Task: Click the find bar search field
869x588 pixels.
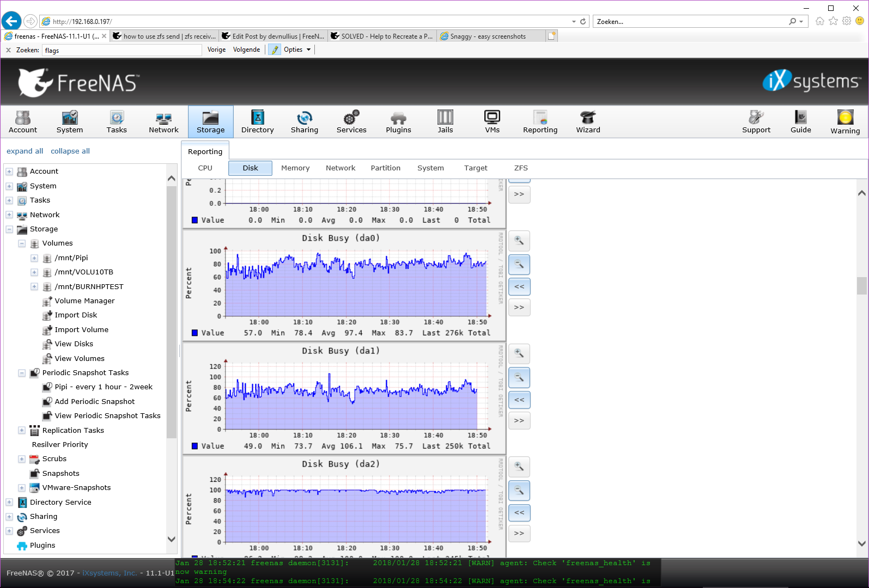Action: pyautogui.click(x=121, y=50)
